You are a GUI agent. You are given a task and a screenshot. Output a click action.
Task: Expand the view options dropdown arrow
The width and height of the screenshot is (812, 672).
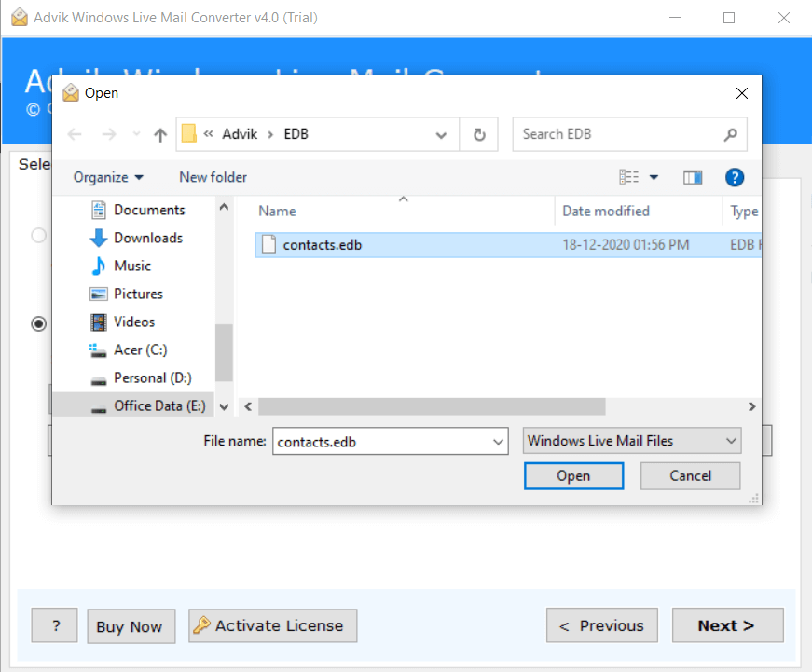point(654,178)
